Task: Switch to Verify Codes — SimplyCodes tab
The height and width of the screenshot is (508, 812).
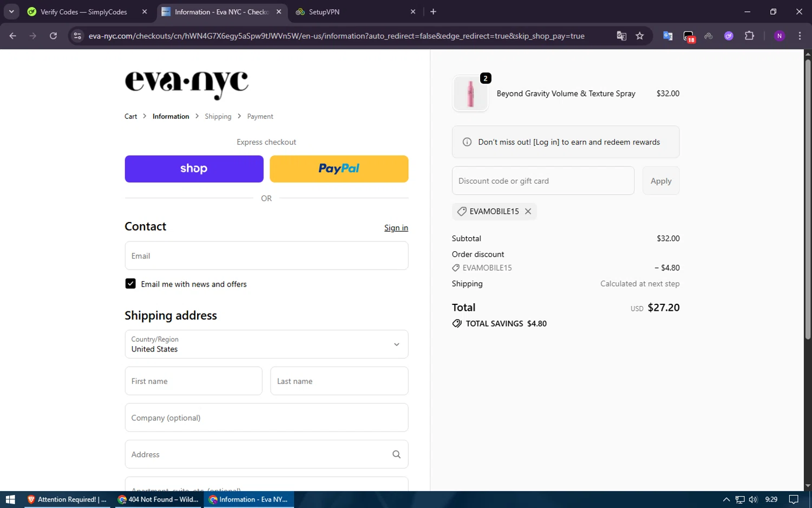Action: 84,12
